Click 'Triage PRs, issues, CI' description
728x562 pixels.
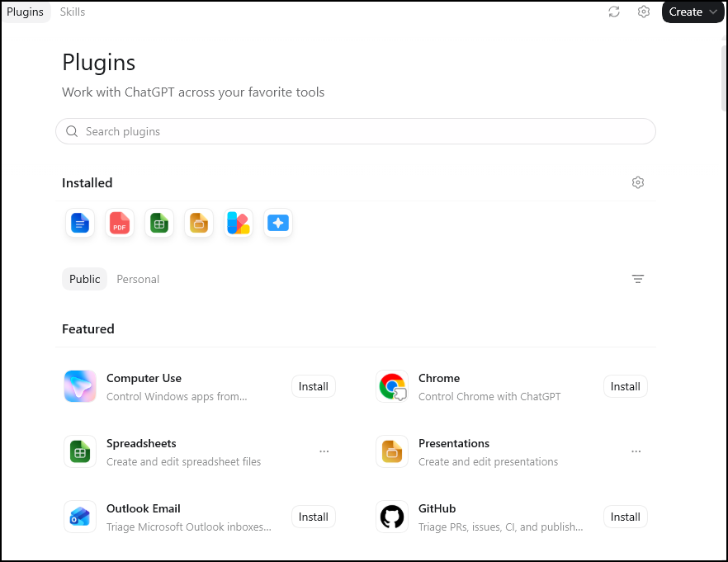[x=500, y=527]
